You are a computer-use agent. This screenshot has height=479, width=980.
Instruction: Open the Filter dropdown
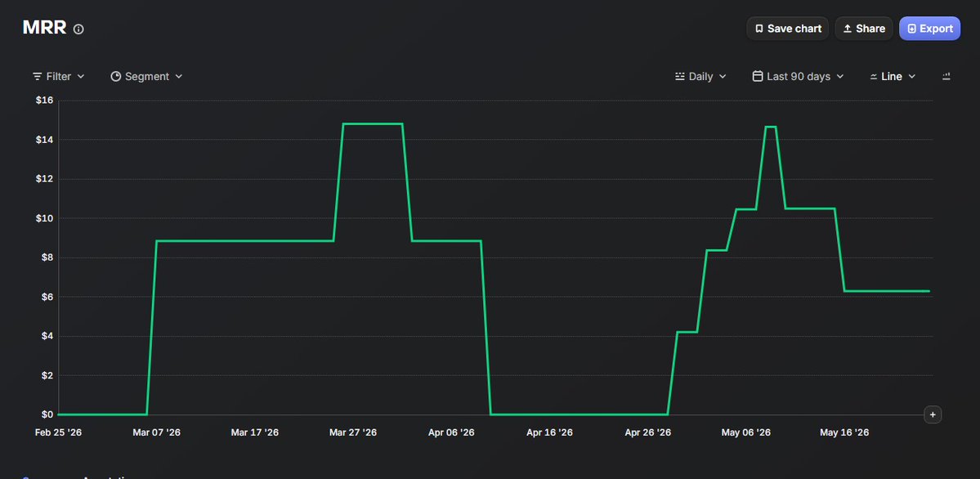point(58,76)
